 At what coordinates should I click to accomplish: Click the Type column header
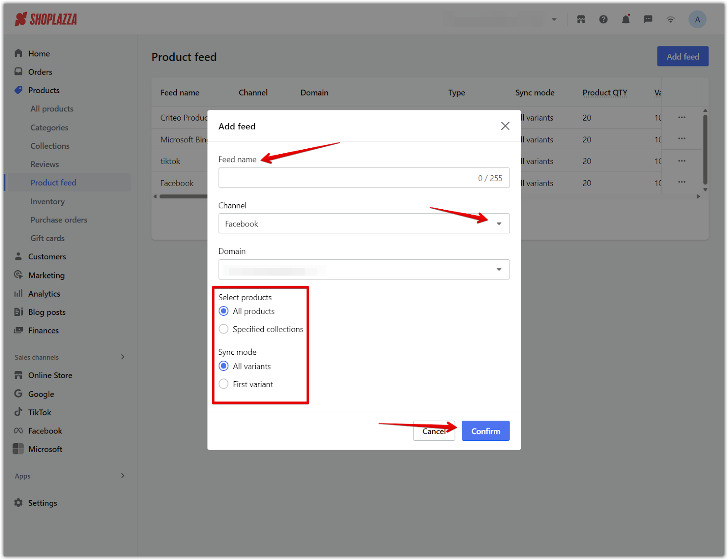(456, 92)
